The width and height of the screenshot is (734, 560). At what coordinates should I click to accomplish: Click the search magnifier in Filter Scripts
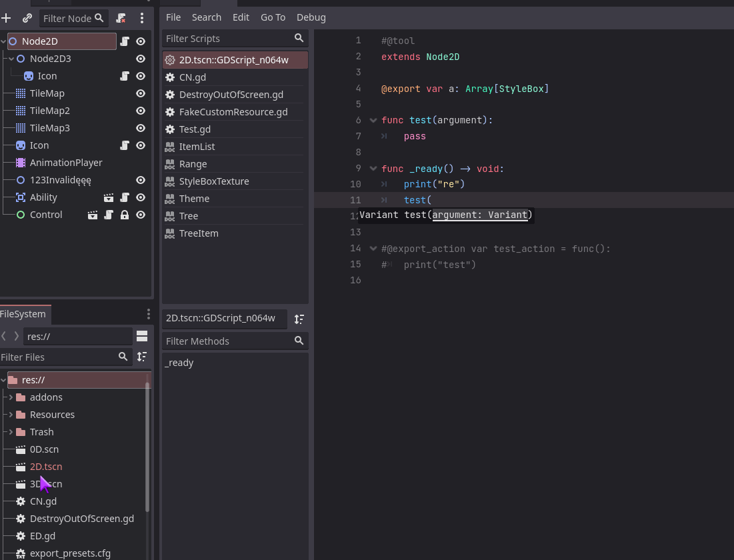[299, 38]
